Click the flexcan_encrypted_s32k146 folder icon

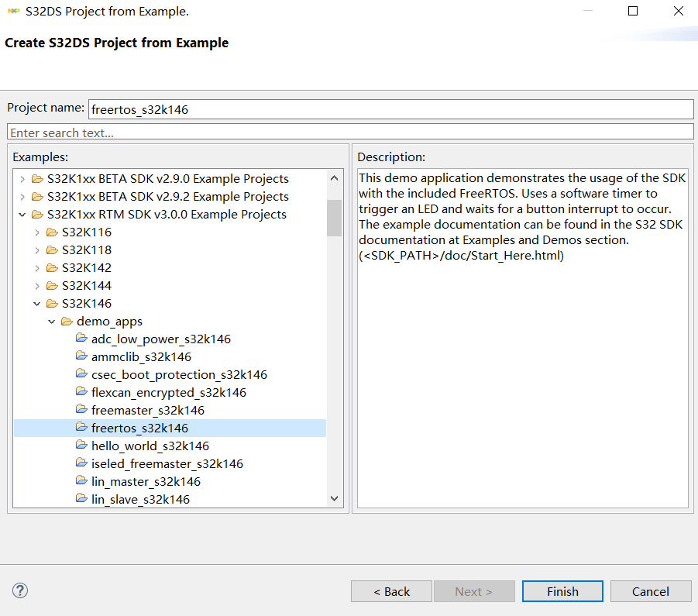[81, 391]
